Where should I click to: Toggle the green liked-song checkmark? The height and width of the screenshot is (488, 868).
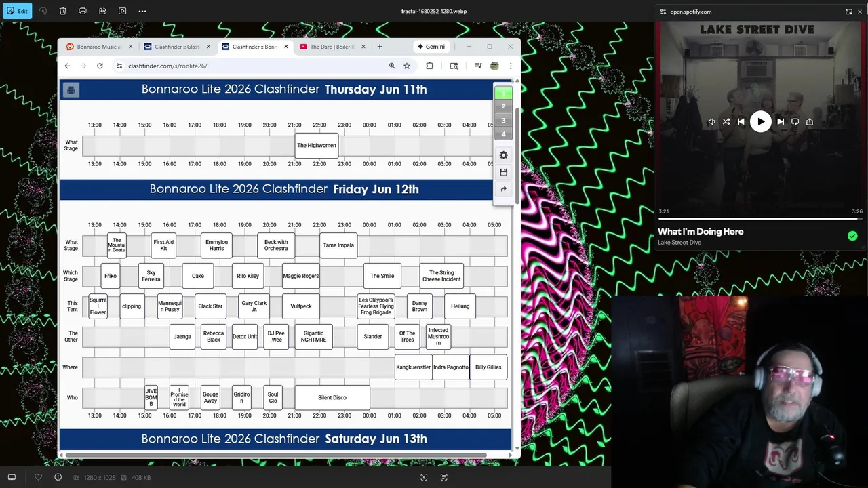click(x=852, y=236)
